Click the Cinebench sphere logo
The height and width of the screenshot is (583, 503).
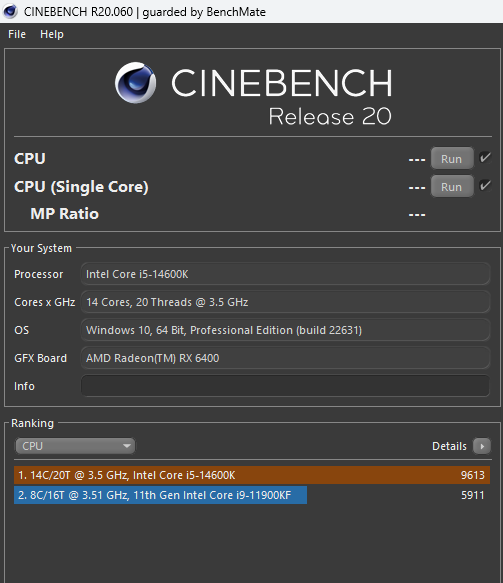point(135,83)
